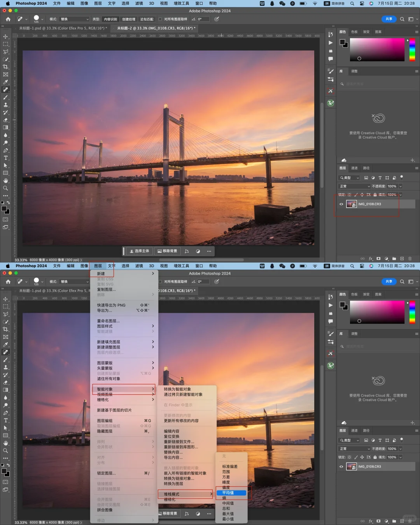Choose 智能对象 in the 图层 menu

click(x=124, y=389)
